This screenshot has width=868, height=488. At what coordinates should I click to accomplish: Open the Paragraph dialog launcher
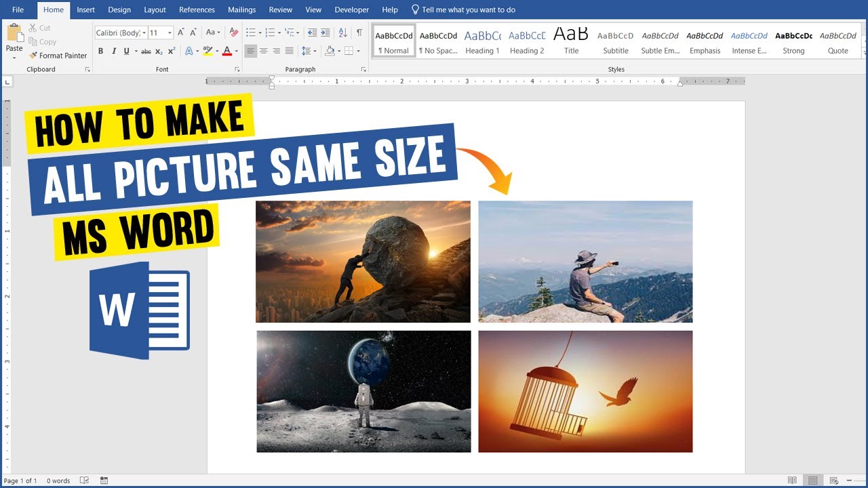coord(364,70)
